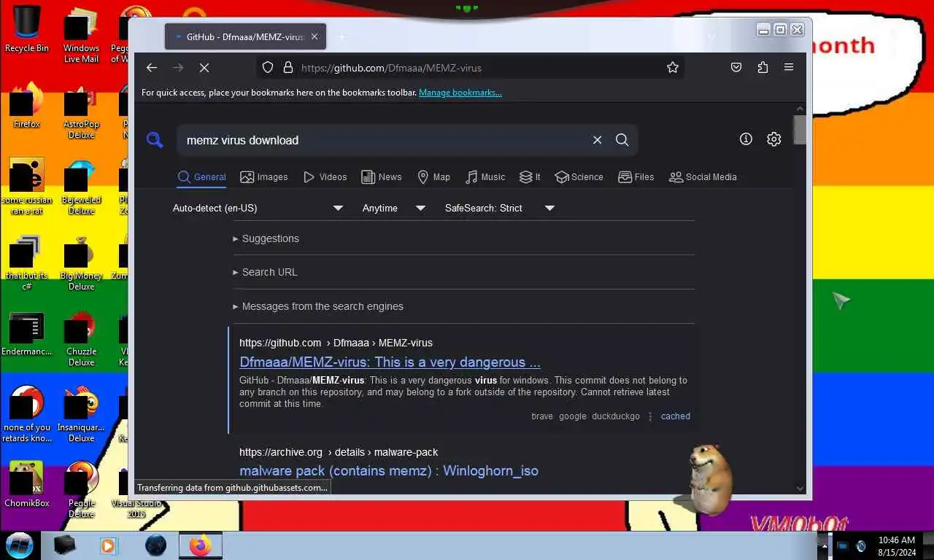The image size is (934, 560).
Task: Click Firefox icon in the taskbar
Action: pos(200,545)
